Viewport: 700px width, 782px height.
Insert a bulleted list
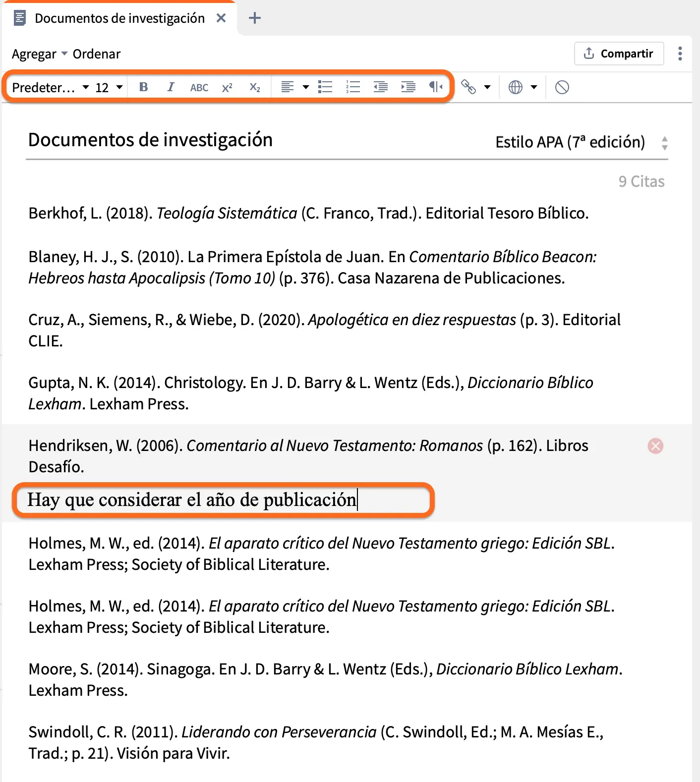click(x=325, y=87)
